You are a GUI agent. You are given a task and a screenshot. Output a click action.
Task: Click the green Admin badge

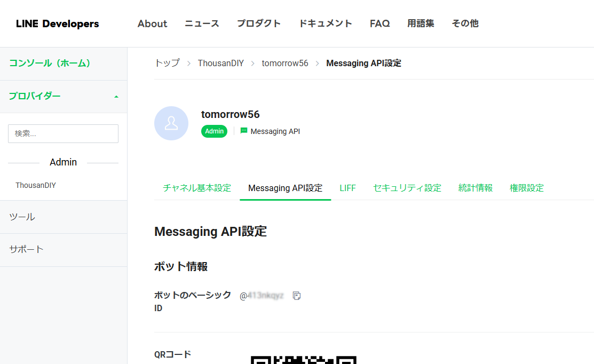tap(213, 131)
